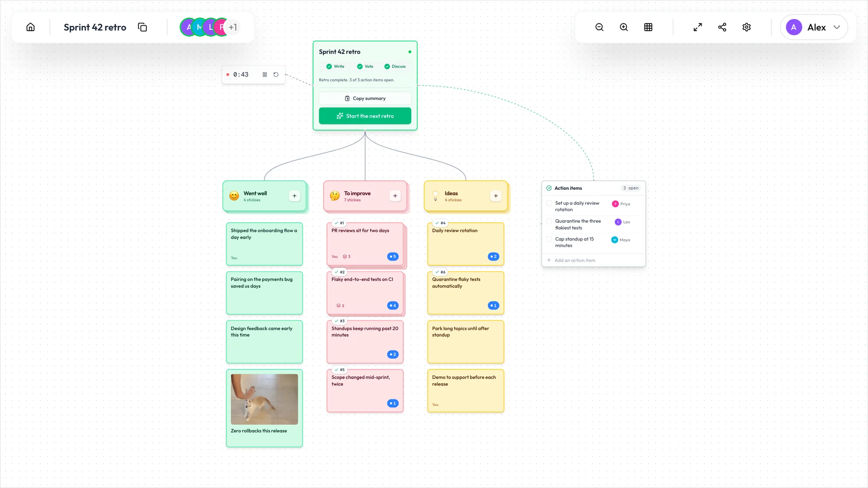Click the vote badge on Quarantine flaky tests automatically
868x488 pixels.
click(494, 305)
